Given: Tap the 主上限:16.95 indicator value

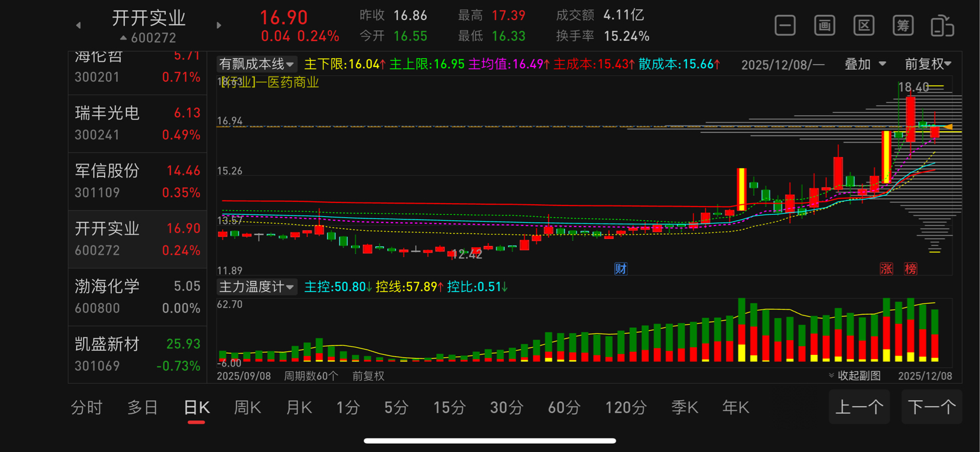Looking at the screenshot, I should pos(427,64).
